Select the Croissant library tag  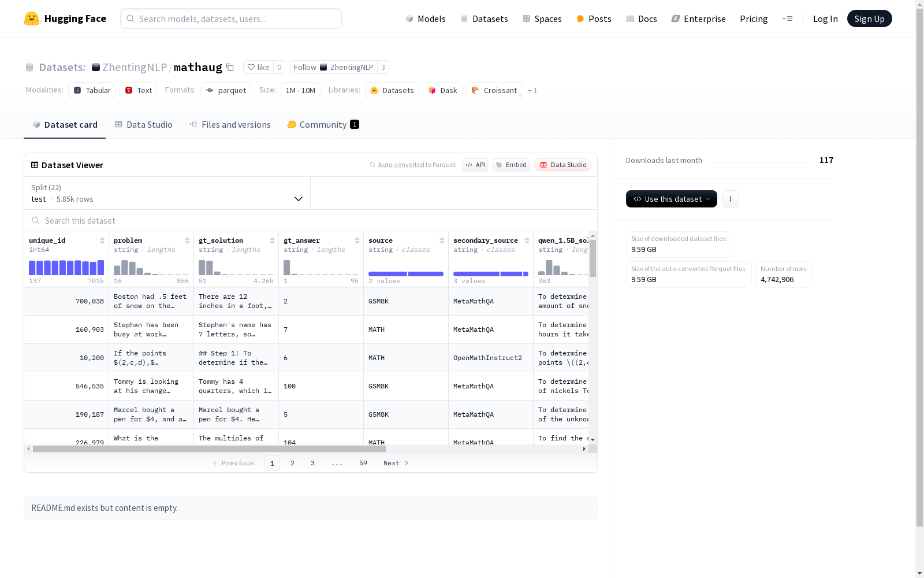click(x=494, y=90)
